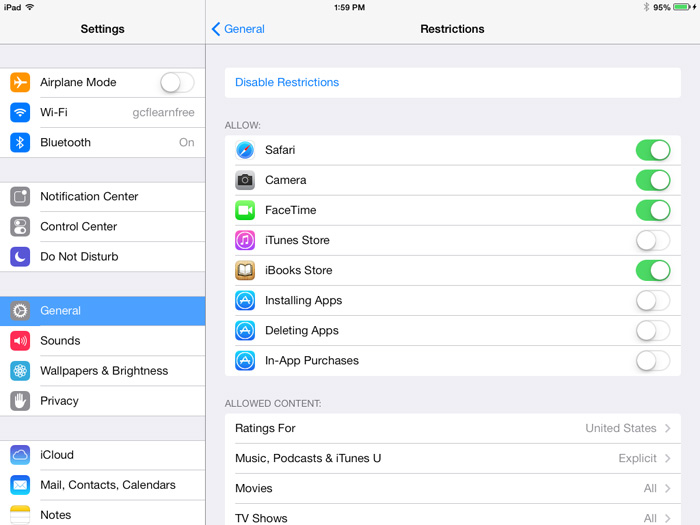Toggle Airplane Mode switch
Screen dimensions: 700x525
click(x=177, y=83)
